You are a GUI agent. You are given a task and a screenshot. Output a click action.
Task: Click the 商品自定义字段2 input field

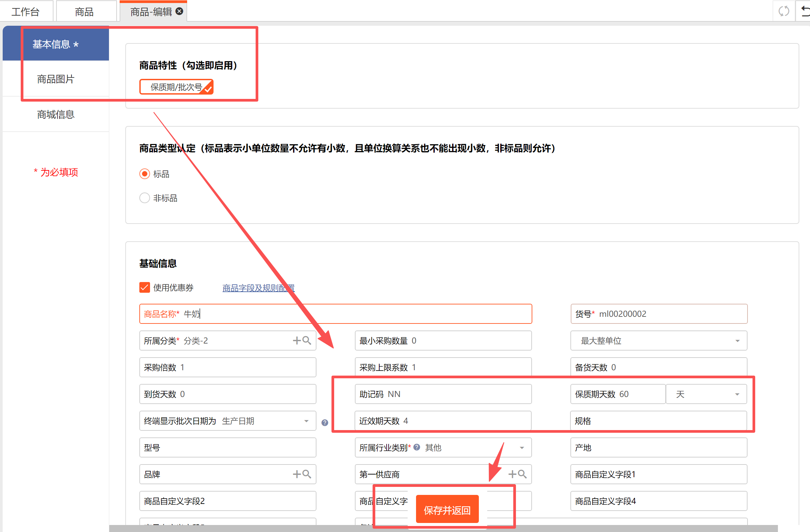(x=228, y=501)
